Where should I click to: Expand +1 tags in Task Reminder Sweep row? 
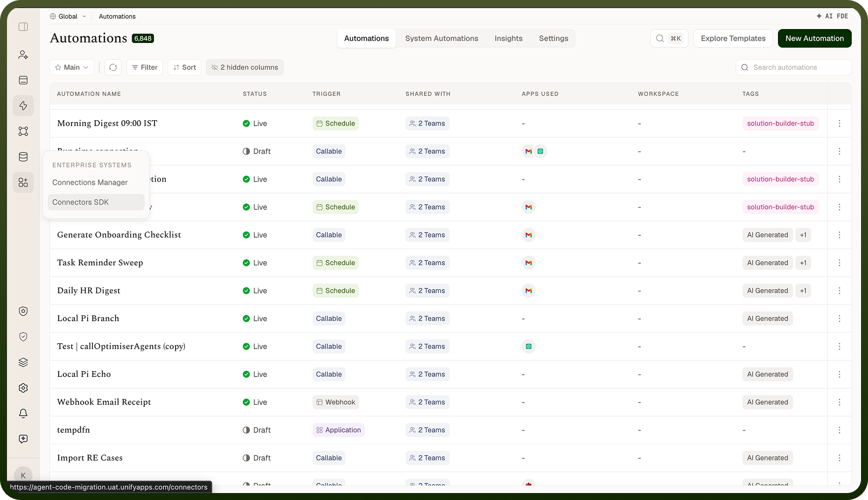point(803,263)
